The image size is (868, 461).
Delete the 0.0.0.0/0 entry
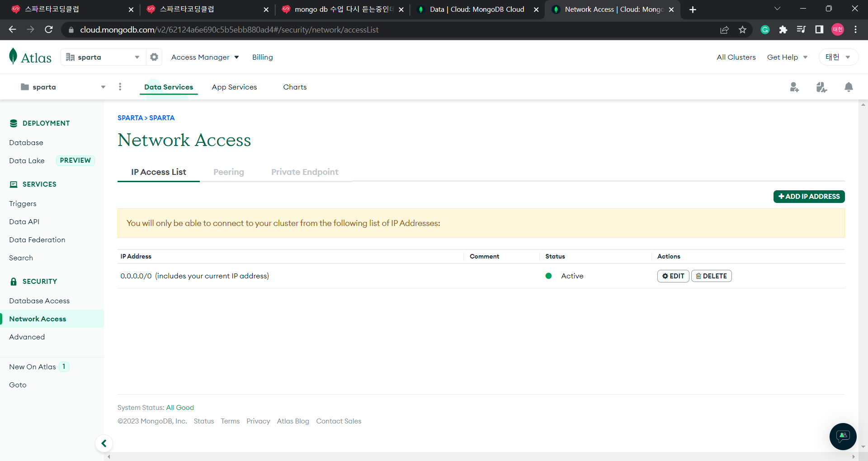pos(712,276)
